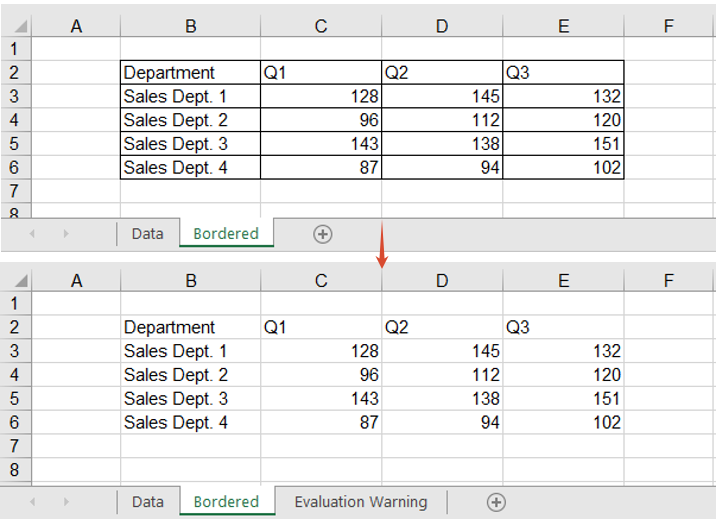Click Department cell in bottom spreadsheet

click(x=190, y=327)
